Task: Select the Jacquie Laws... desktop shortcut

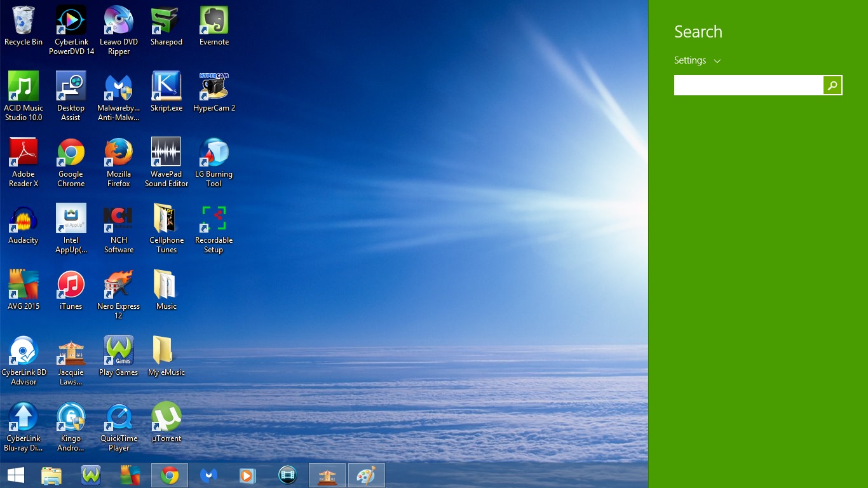Action: (71, 361)
